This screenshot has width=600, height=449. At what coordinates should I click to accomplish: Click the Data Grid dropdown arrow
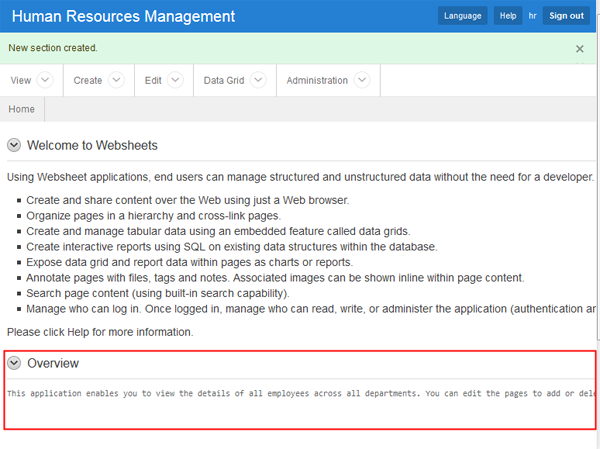[x=259, y=81]
